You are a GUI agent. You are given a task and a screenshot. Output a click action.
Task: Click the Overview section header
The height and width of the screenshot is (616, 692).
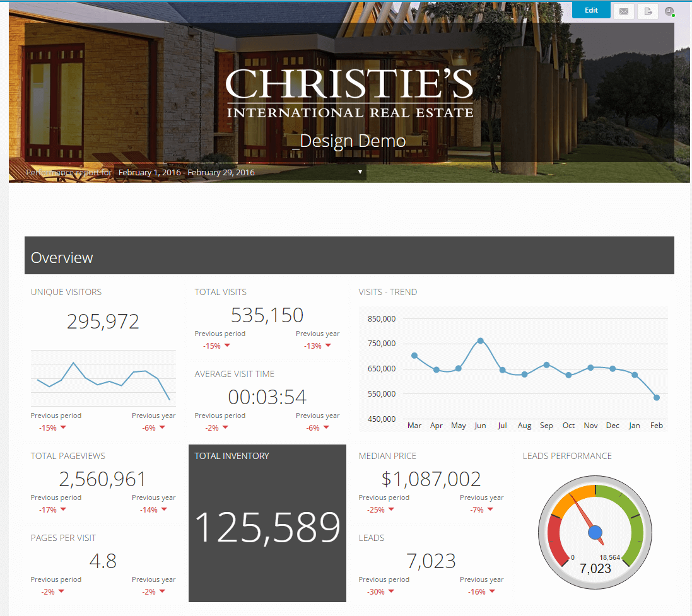349,255
